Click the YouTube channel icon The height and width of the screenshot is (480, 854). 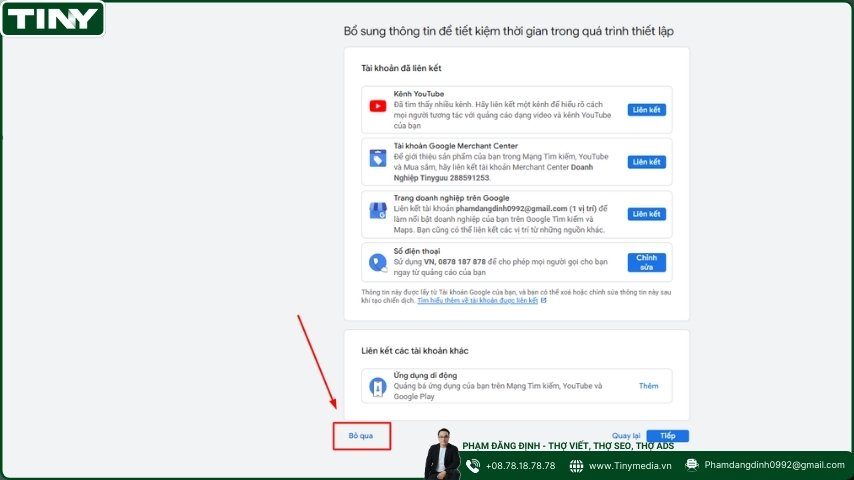(x=378, y=106)
